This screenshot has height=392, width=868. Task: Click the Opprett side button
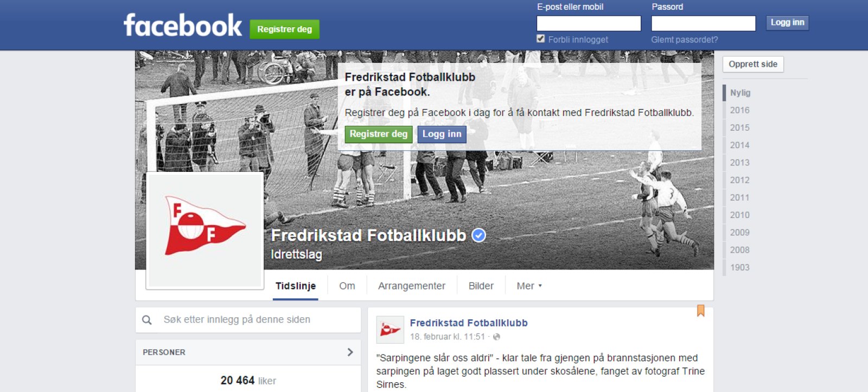[753, 64]
